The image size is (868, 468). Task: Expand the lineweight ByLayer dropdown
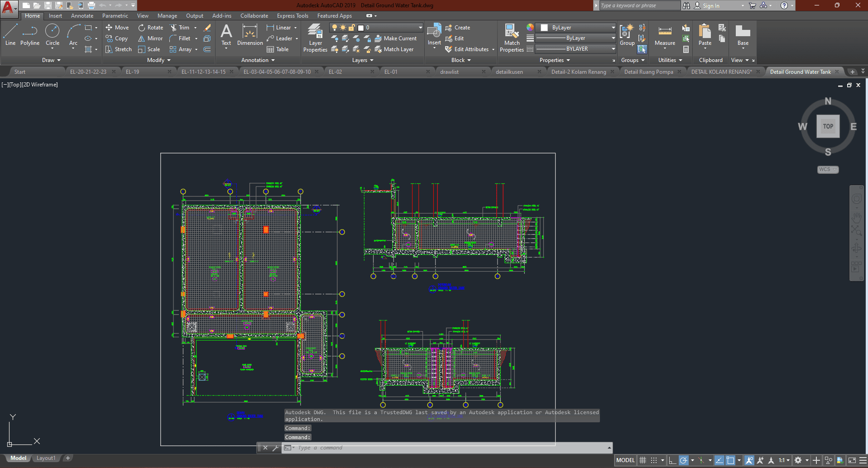click(x=576, y=38)
